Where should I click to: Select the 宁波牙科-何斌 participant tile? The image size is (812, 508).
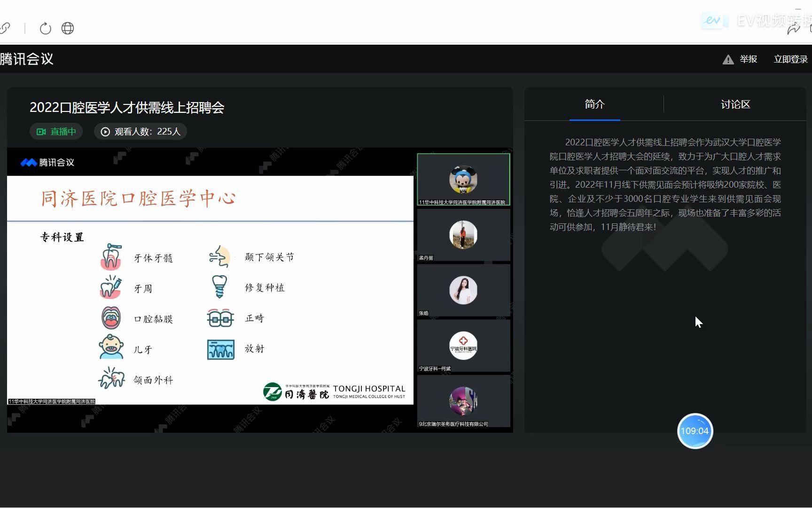(463, 346)
